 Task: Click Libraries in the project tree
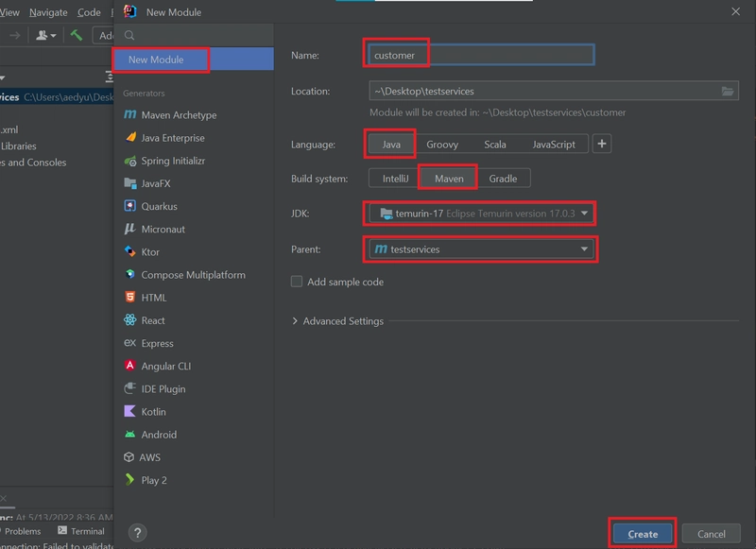tap(18, 146)
